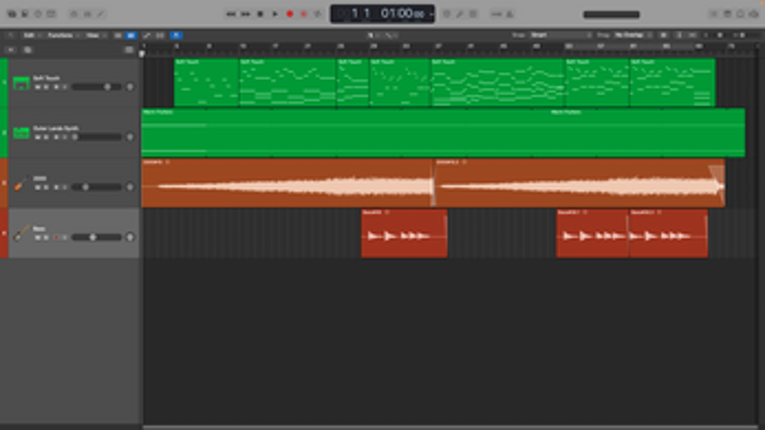Click the guitar icon on the third track
This screenshot has height=430, width=765.
click(20, 183)
